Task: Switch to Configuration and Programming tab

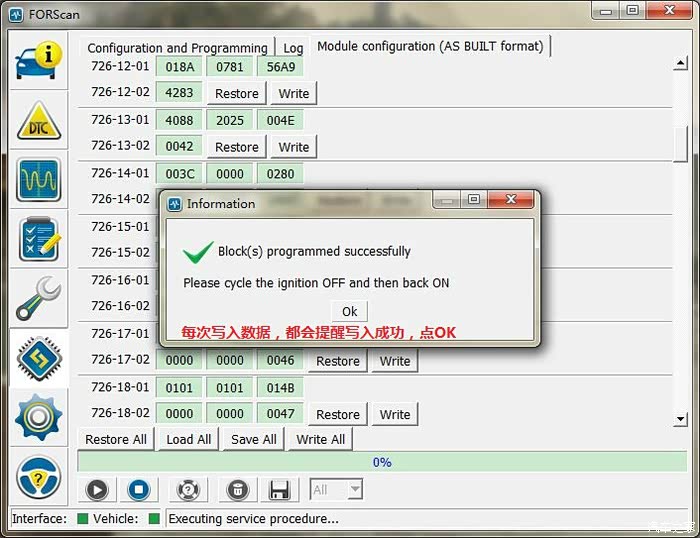Action: click(x=177, y=48)
